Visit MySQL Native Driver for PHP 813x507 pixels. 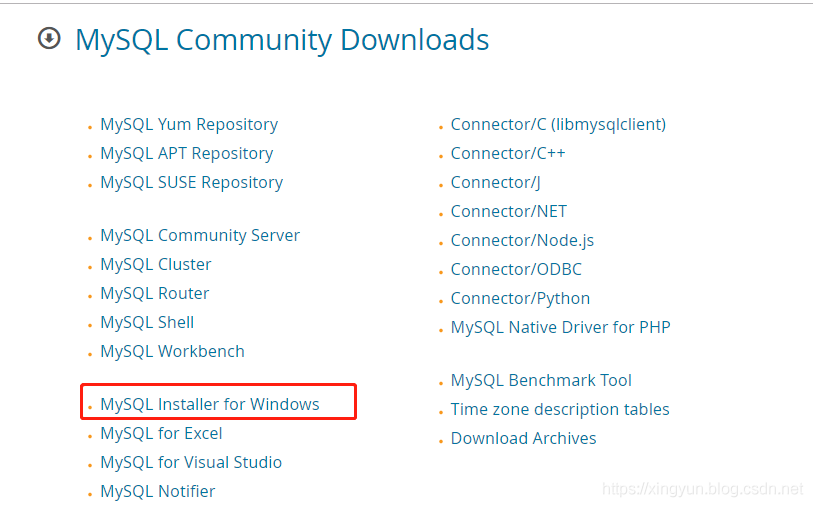(x=560, y=328)
